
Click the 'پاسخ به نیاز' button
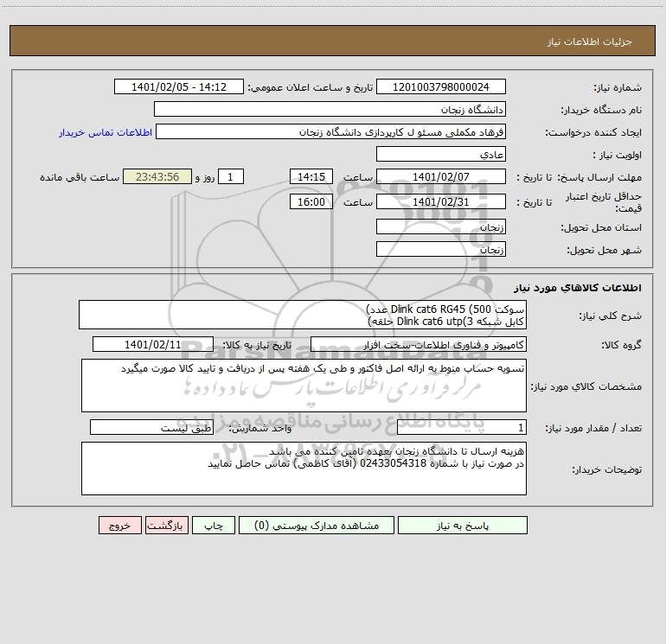pyautogui.click(x=463, y=525)
